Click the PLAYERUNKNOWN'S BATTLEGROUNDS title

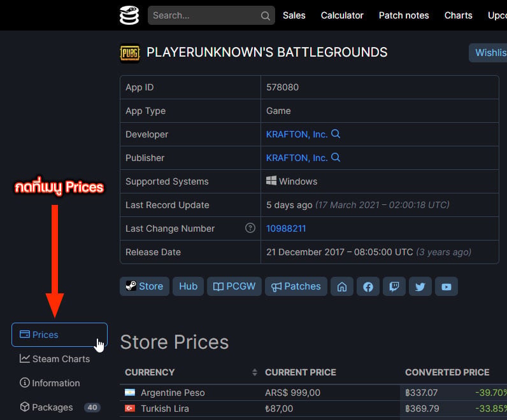point(267,52)
